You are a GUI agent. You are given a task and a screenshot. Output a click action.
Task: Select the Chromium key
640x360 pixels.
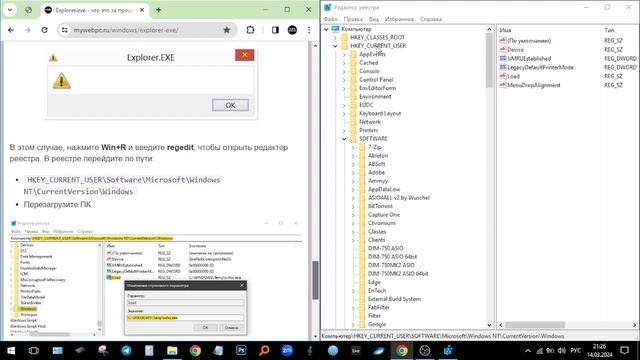point(382,223)
